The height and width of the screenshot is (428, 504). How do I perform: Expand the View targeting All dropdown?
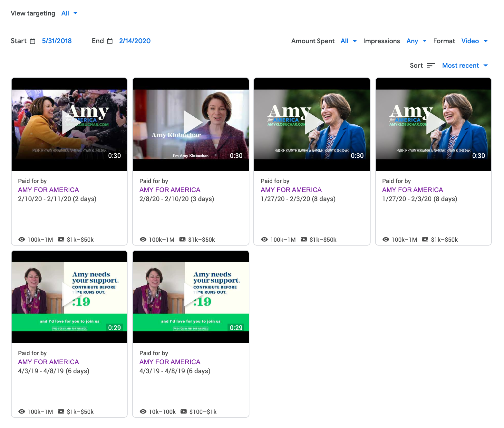pyautogui.click(x=69, y=13)
